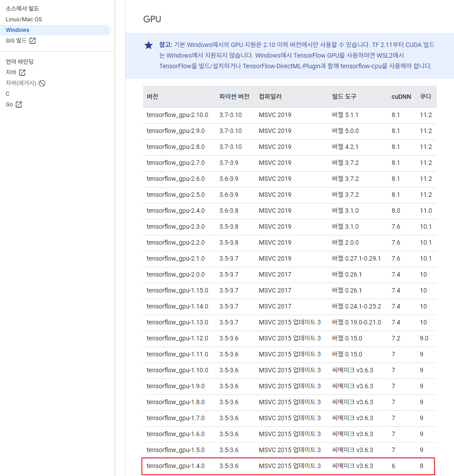Image resolution: width=454 pixels, height=476 pixels.
Task: Open the Go language binding link
Action: (9, 105)
